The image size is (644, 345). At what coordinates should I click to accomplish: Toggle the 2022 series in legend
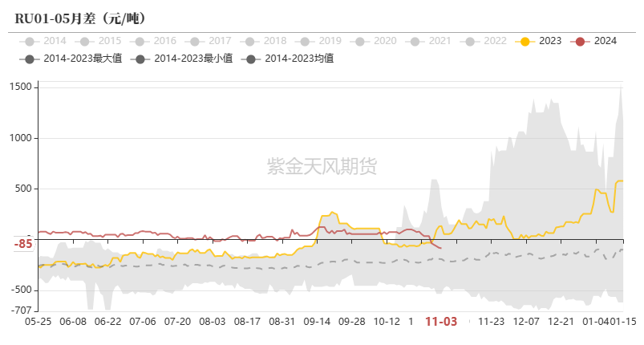pos(483,41)
